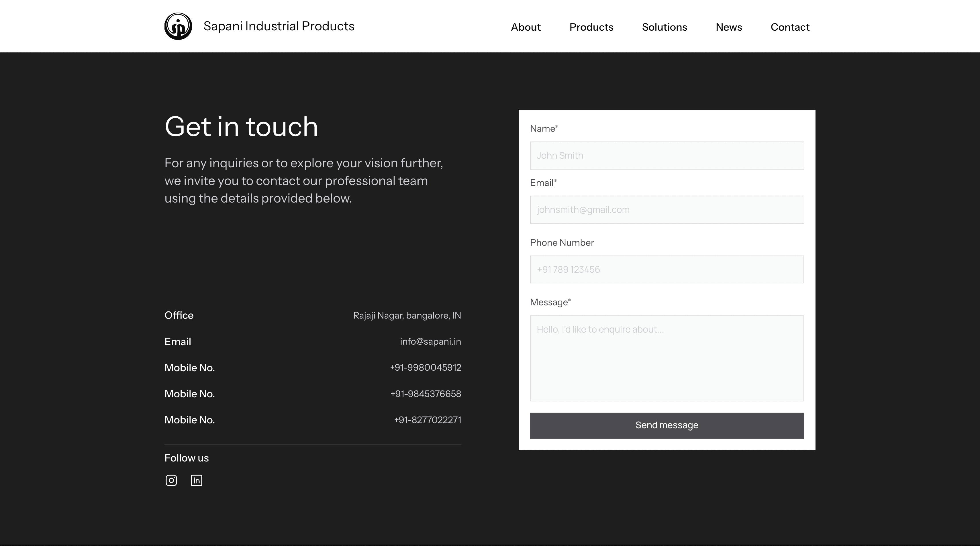Click the +91-9845376658 mobile number
Viewport: 980px width, 546px height.
tap(425, 394)
